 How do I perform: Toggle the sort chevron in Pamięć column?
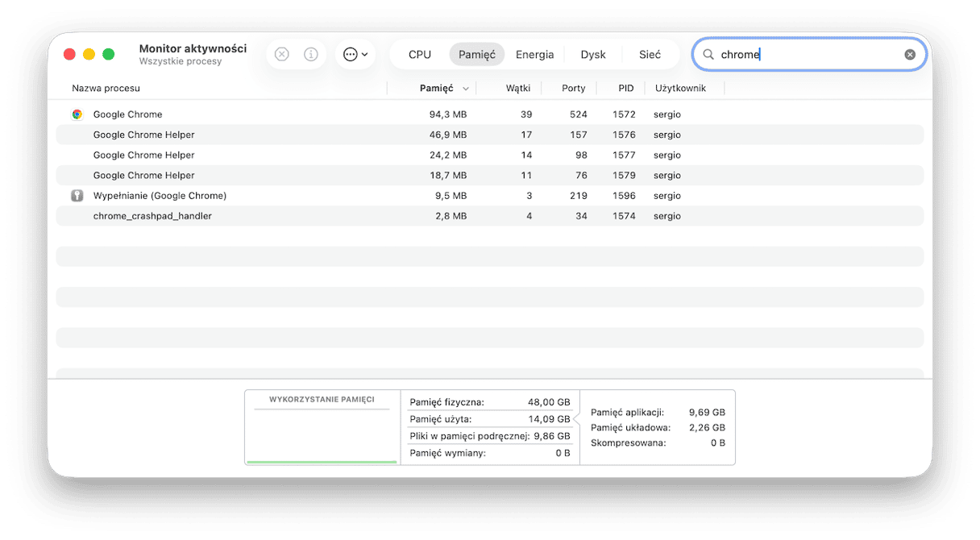pos(466,89)
